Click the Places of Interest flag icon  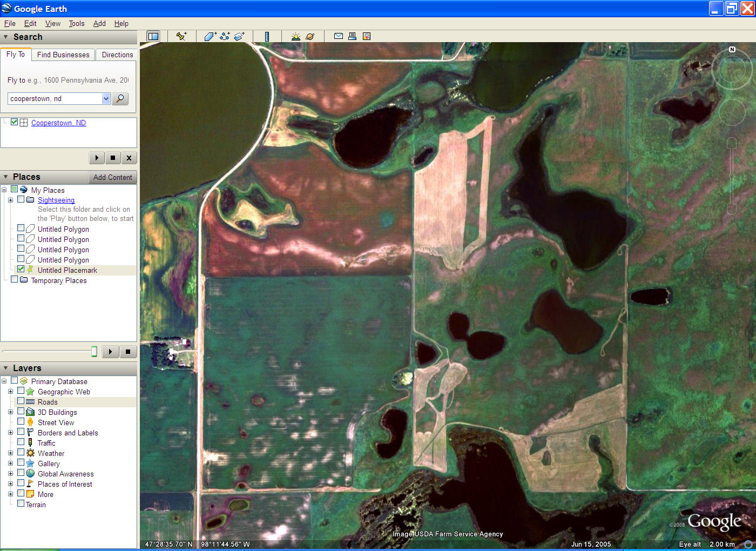click(30, 484)
